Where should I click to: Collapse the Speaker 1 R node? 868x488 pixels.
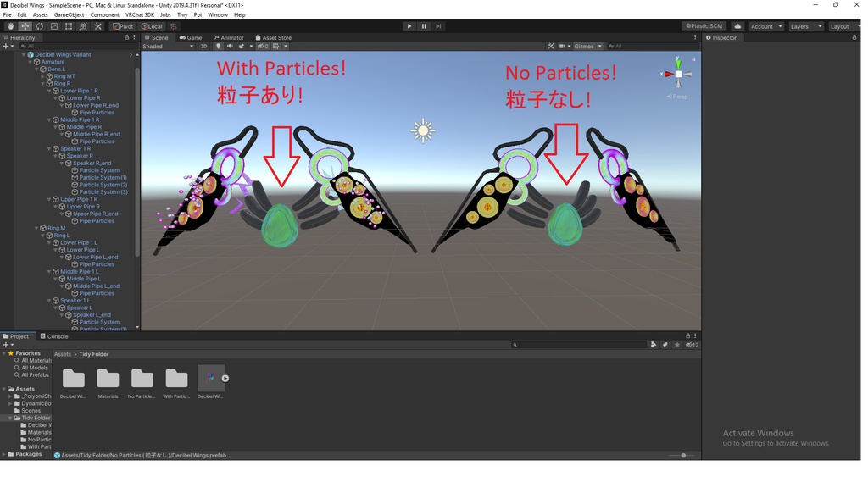pyautogui.click(x=49, y=149)
